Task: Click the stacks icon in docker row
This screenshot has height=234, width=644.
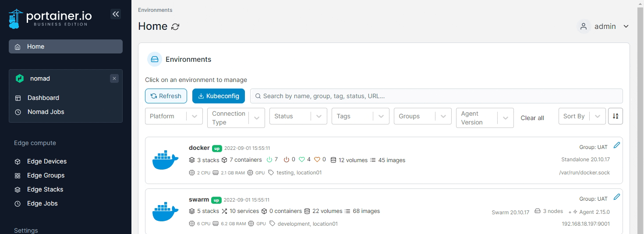Action: coord(192,160)
